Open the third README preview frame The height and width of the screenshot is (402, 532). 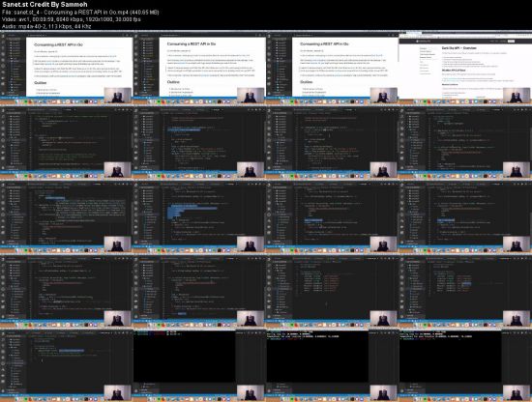333,68
